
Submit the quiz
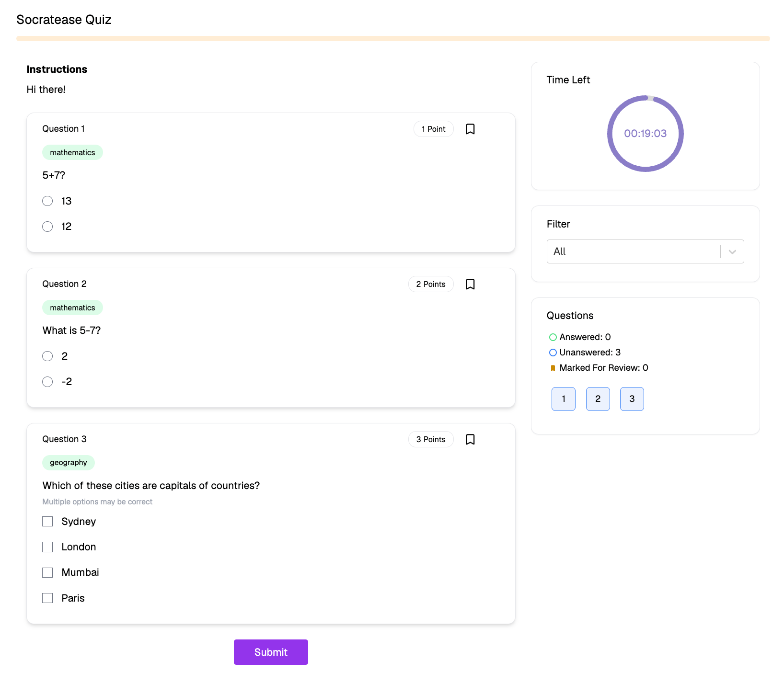coord(271,652)
